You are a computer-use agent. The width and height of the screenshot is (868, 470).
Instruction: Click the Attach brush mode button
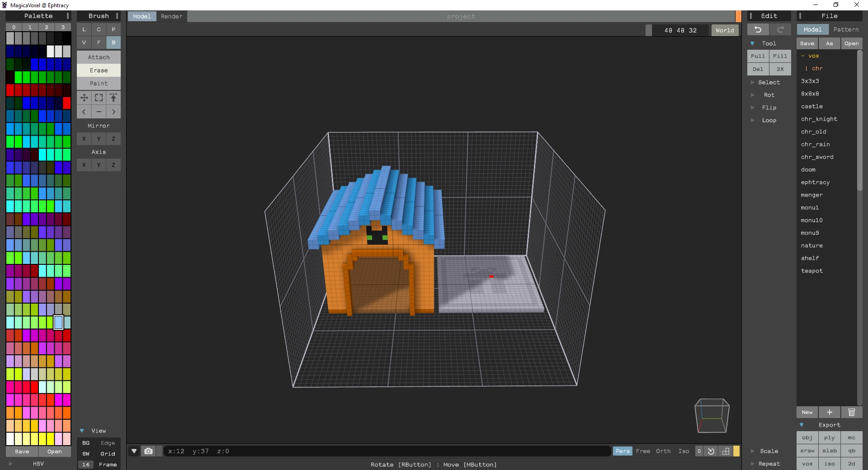[x=99, y=57]
